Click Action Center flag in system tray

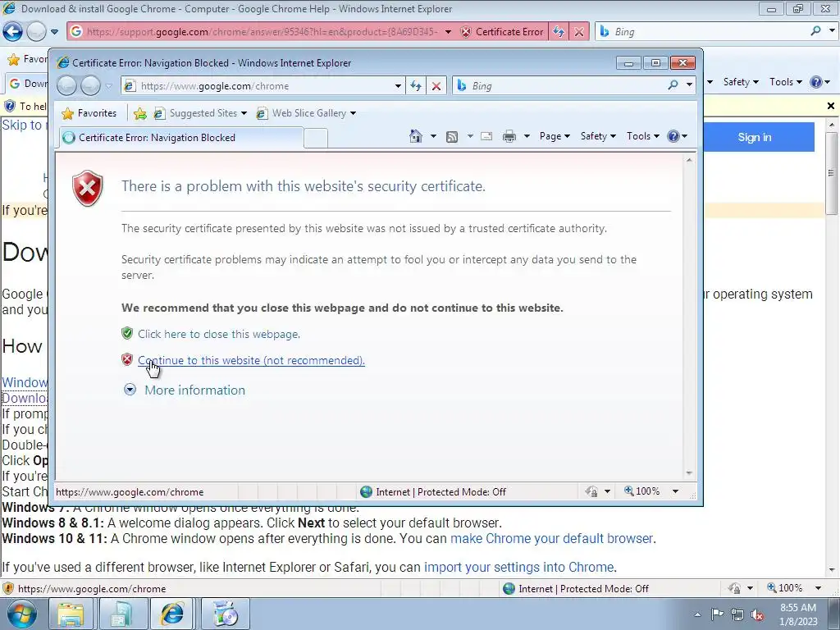coord(717,614)
